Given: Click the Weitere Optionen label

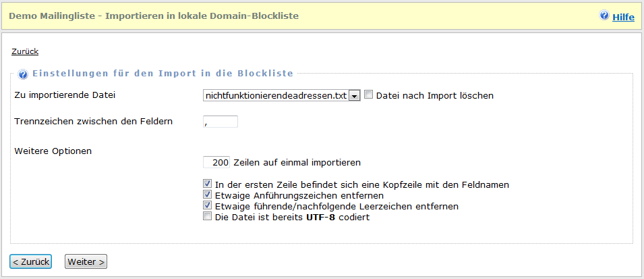Looking at the screenshot, I should click(x=53, y=150).
